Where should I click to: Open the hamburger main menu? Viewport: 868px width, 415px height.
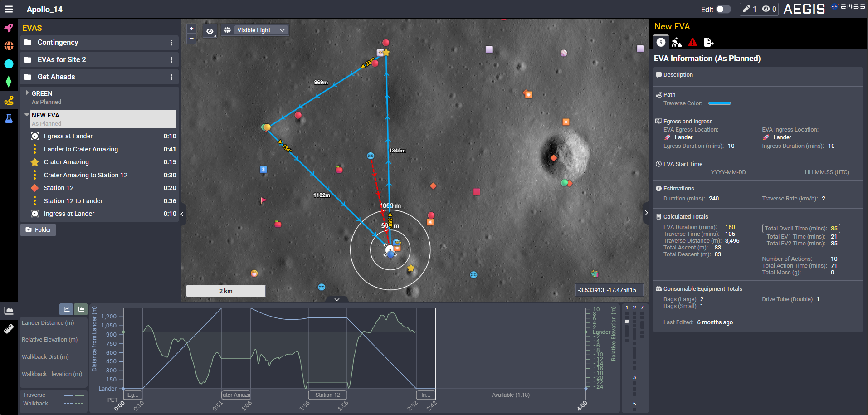(9, 9)
